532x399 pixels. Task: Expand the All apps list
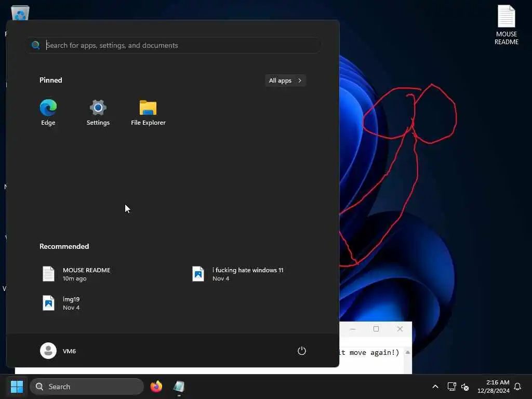click(x=285, y=81)
